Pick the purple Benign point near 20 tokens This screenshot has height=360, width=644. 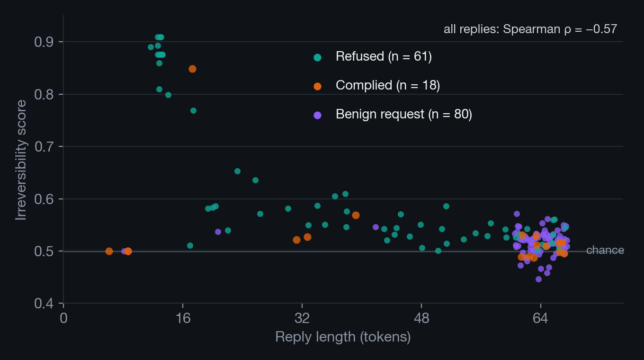point(218,232)
